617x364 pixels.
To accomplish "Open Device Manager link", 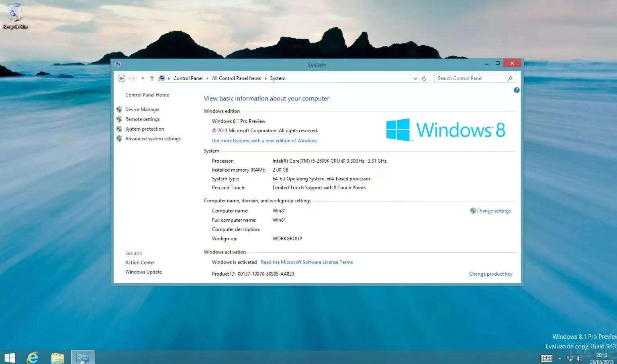I will pos(142,109).
